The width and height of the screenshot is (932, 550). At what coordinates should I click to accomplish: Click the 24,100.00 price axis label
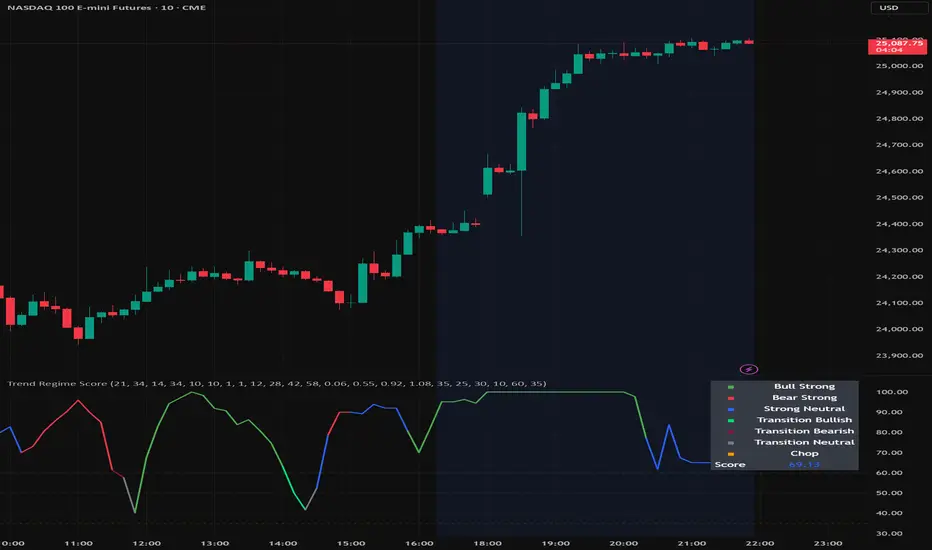point(899,303)
